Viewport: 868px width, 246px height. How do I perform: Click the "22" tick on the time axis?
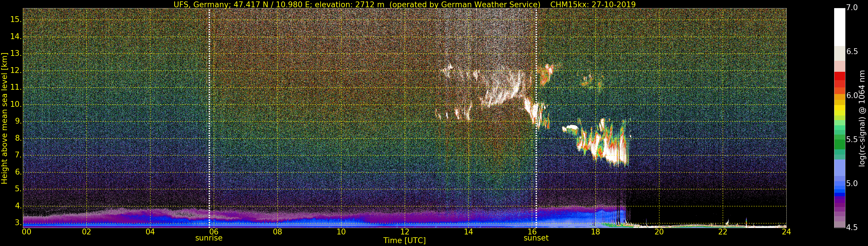(723, 232)
